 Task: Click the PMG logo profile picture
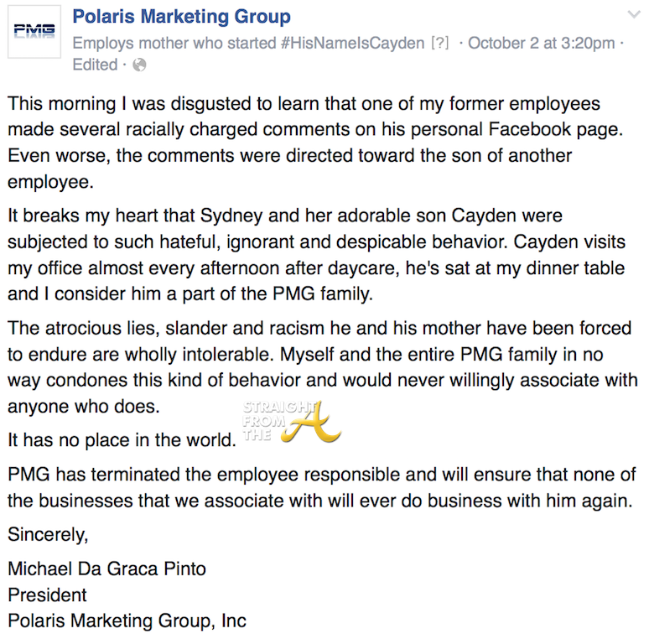(x=34, y=32)
